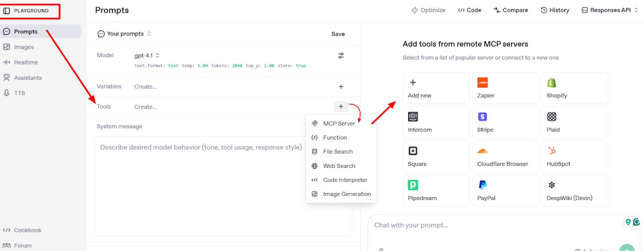Click the Add new server tile
The height and width of the screenshot is (251, 644).
(436, 89)
